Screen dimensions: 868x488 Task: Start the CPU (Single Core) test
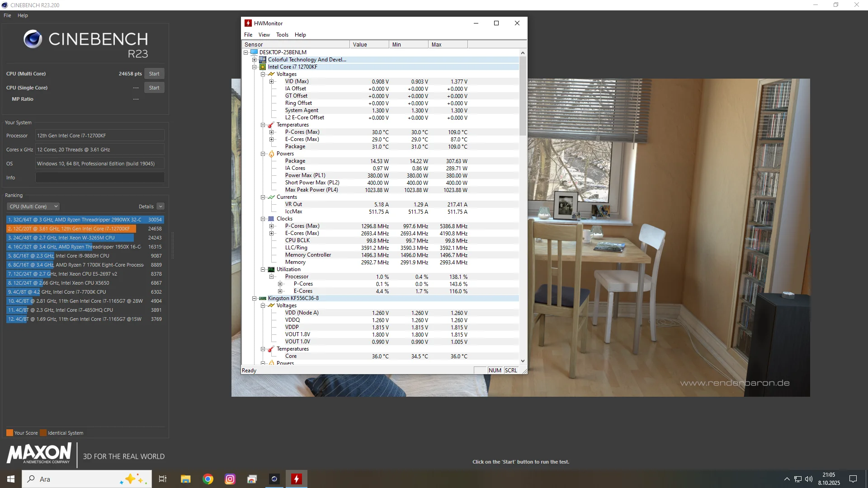(x=154, y=88)
